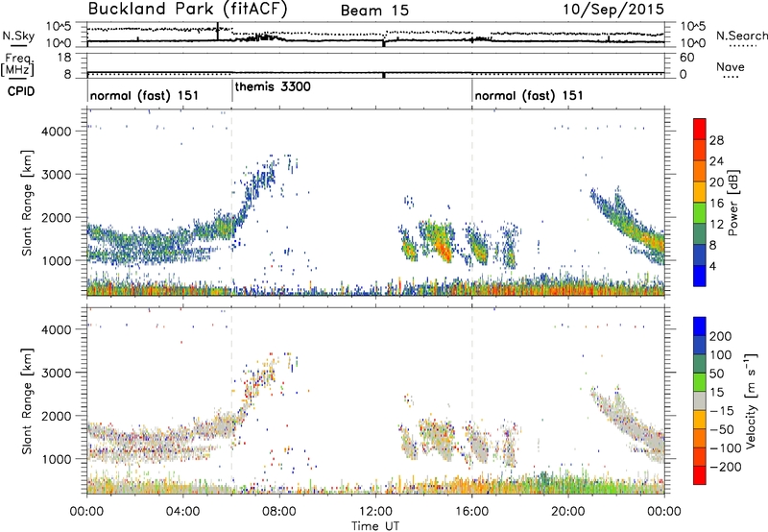Click the "−200" Velocity colorbar tick label
Image resolution: width=768 pixels, height=532 pixels.
(x=726, y=467)
